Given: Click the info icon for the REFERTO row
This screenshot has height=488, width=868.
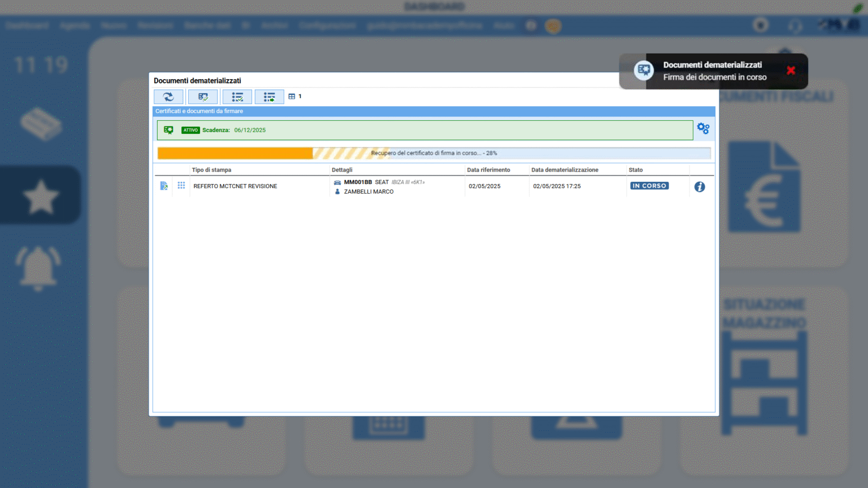Looking at the screenshot, I should tap(700, 187).
